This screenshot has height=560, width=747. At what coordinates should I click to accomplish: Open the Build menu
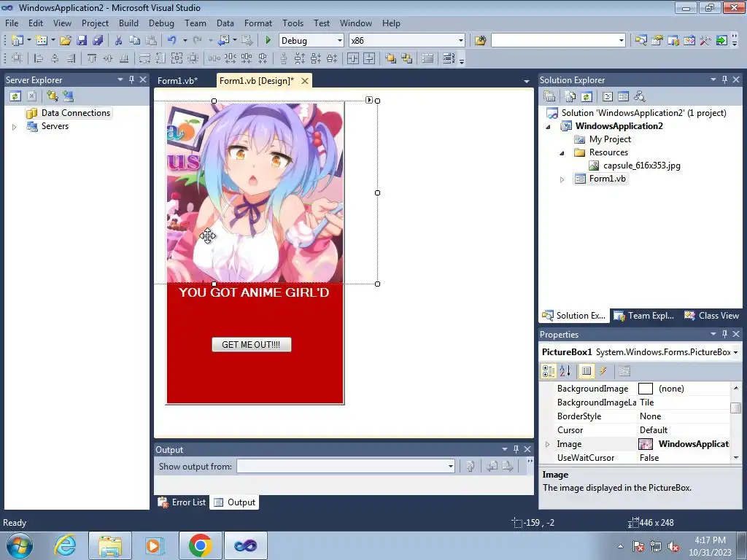click(128, 23)
